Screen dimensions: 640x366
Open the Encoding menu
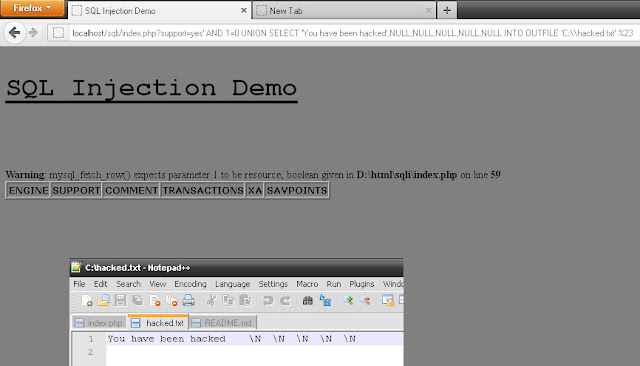tap(190, 284)
